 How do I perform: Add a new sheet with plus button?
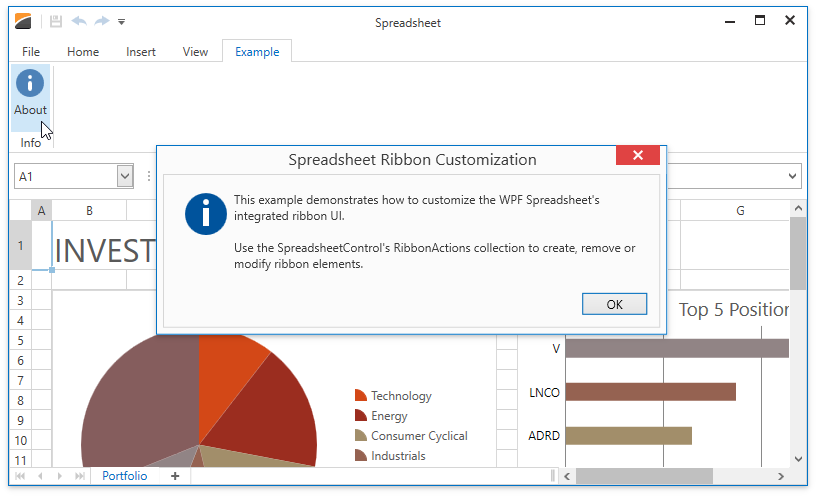tap(175, 476)
